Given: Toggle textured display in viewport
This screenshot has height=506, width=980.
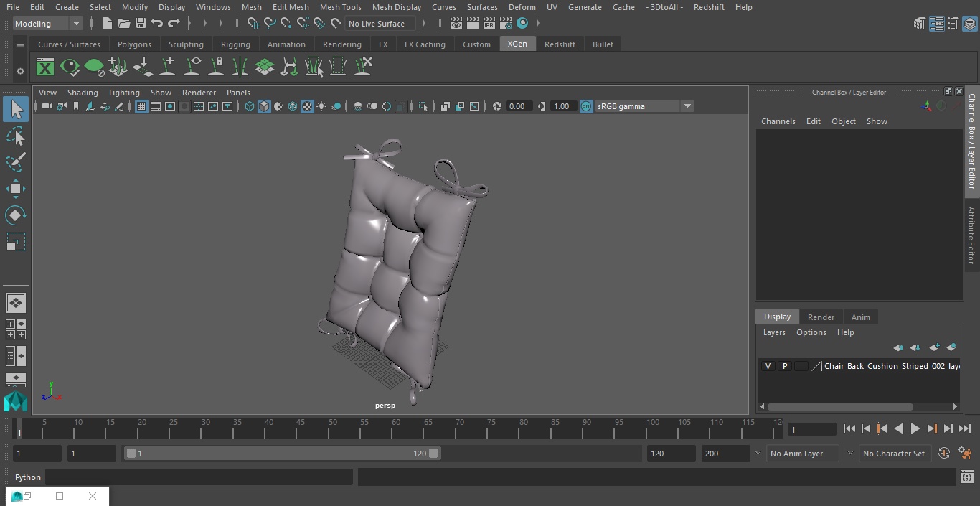Looking at the screenshot, I should click(307, 106).
